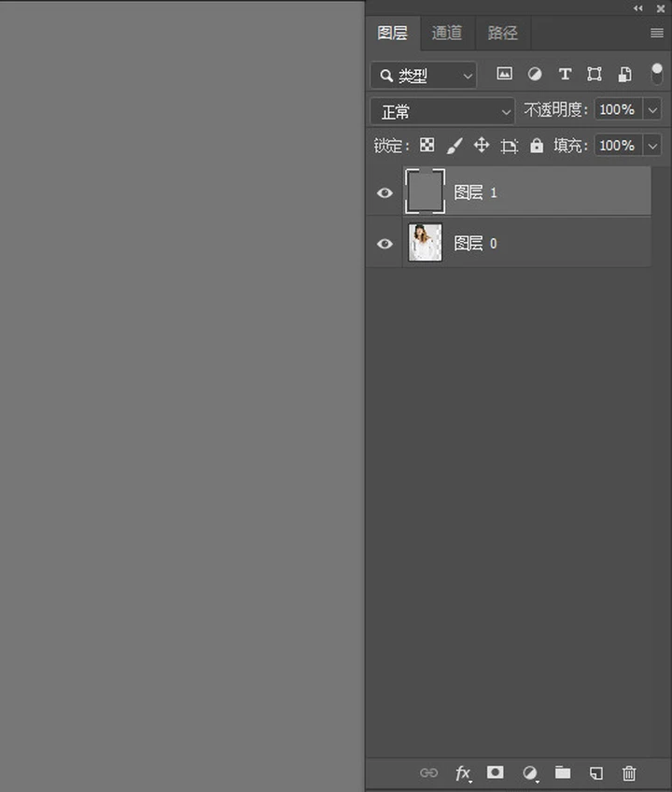Open the 正常 blend mode dropdown
Image resolution: width=672 pixels, height=792 pixels.
tap(442, 111)
